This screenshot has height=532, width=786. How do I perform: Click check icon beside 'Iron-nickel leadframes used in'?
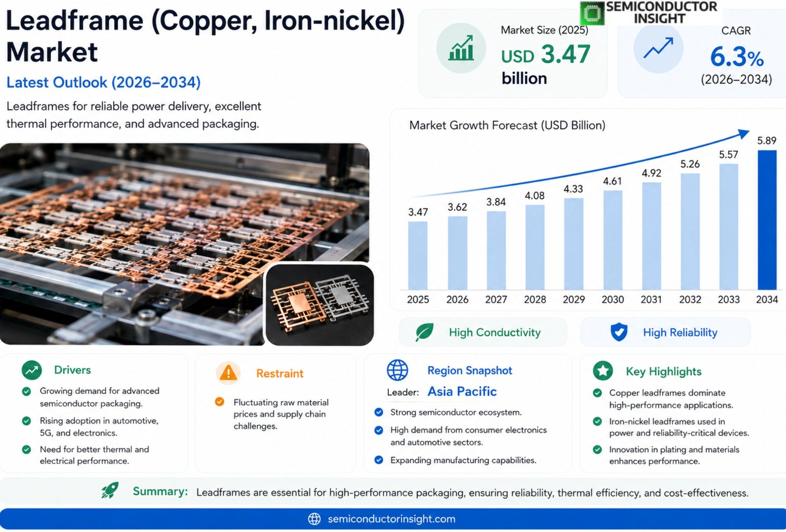tap(598, 422)
